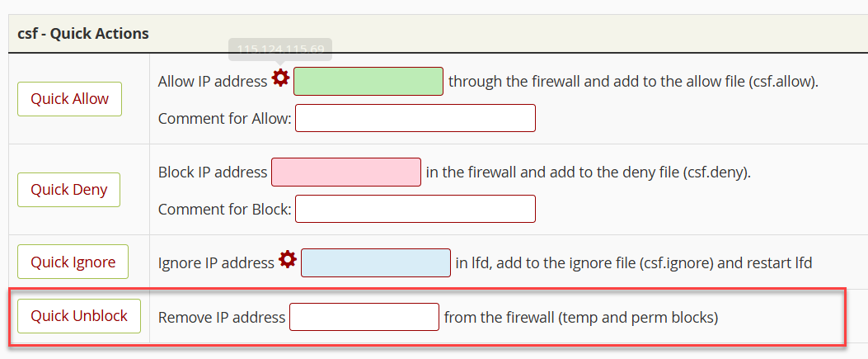Click the 'Remove IP address' label text
Viewport: 868px width, 359px height.
(x=222, y=318)
